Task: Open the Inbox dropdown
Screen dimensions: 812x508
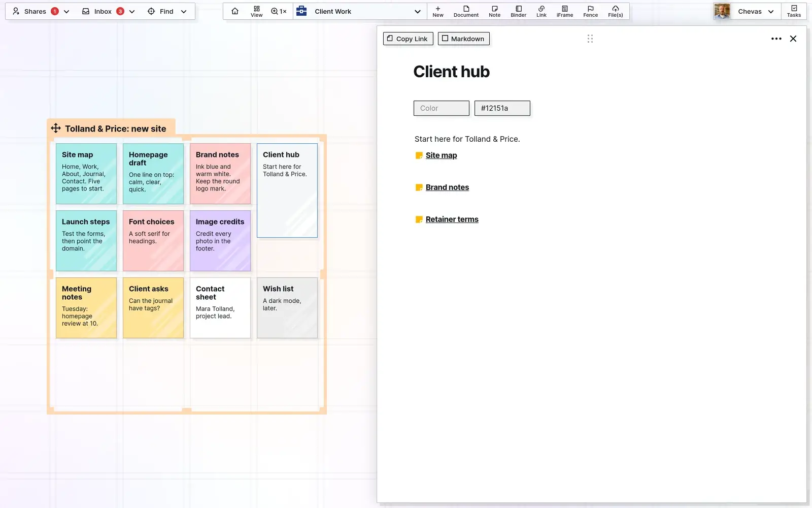Action: click(x=132, y=11)
